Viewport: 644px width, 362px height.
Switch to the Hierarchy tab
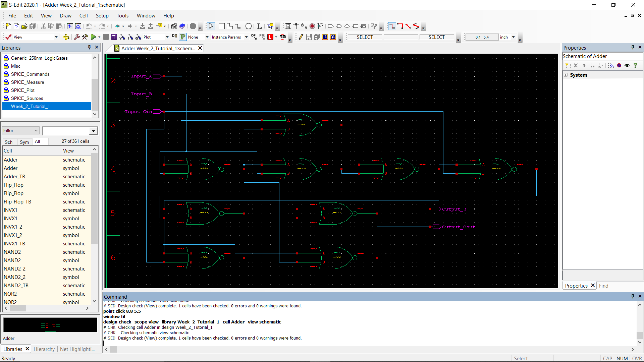44,349
